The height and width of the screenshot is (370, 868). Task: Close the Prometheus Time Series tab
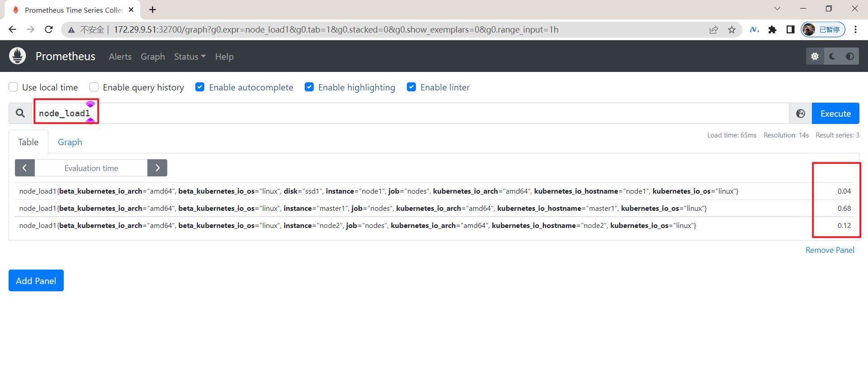pos(131,9)
